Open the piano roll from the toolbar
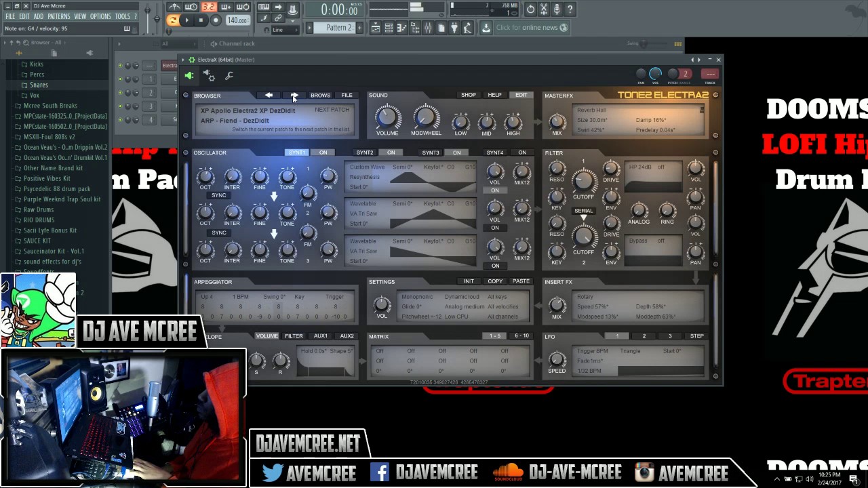Viewport: 868px width, 488px height. coord(401,28)
